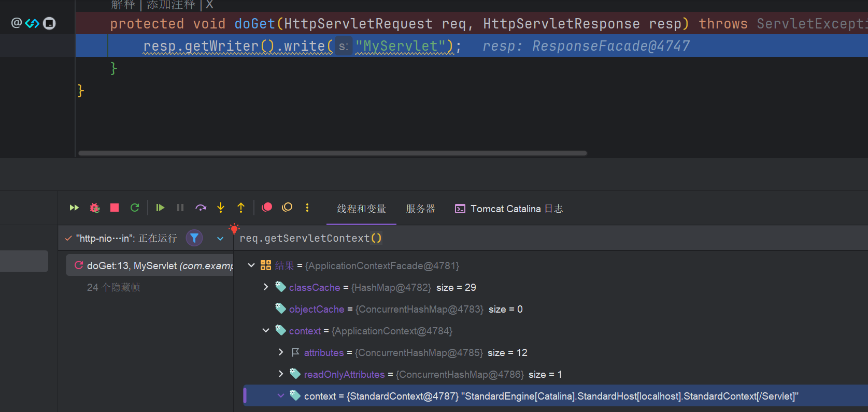Click the 添加注释 inlay link

170,5
